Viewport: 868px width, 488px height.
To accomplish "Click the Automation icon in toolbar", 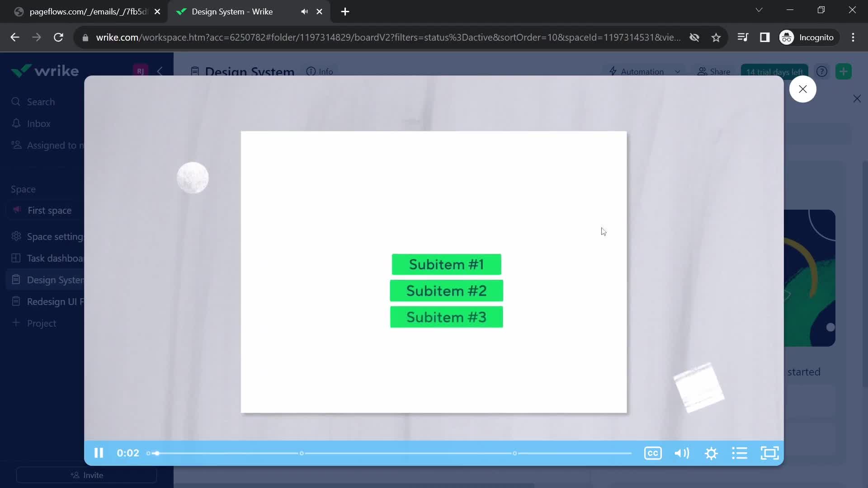I will point(613,71).
